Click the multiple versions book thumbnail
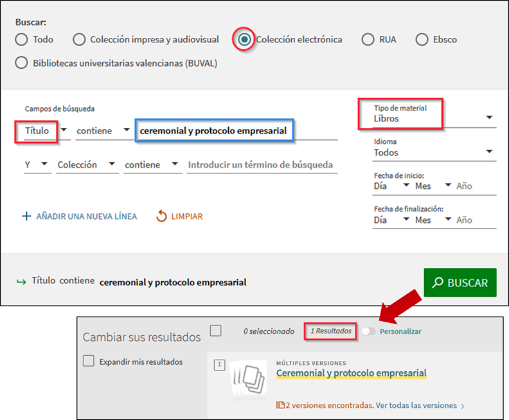This screenshot has height=420, width=509. click(248, 379)
